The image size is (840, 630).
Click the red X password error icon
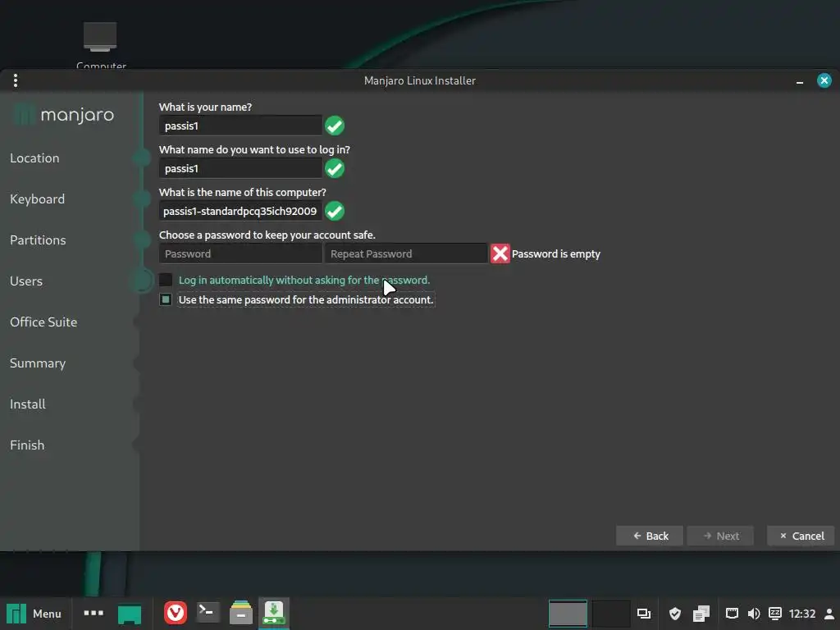500,253
